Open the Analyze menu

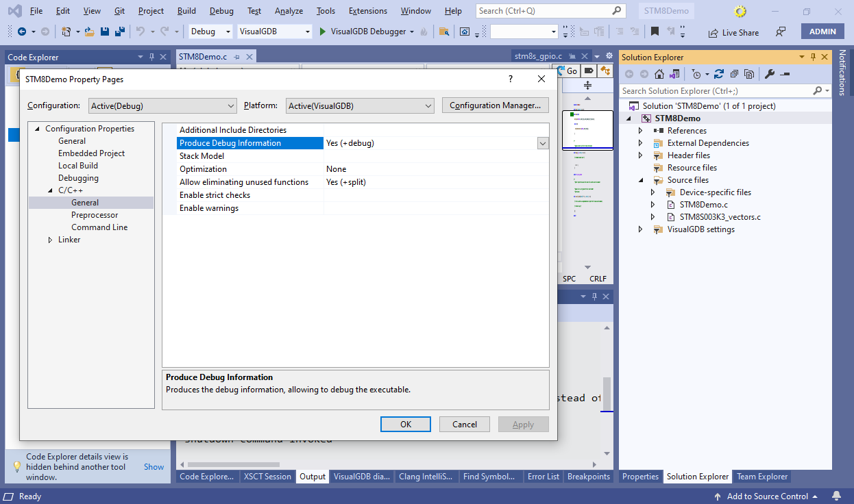coord(289,11)
